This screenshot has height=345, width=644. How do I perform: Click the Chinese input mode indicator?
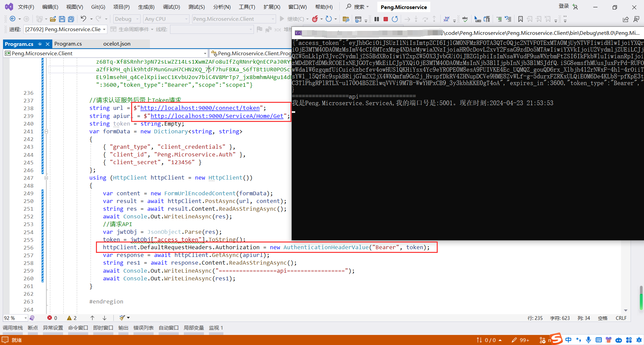[568, 340]
